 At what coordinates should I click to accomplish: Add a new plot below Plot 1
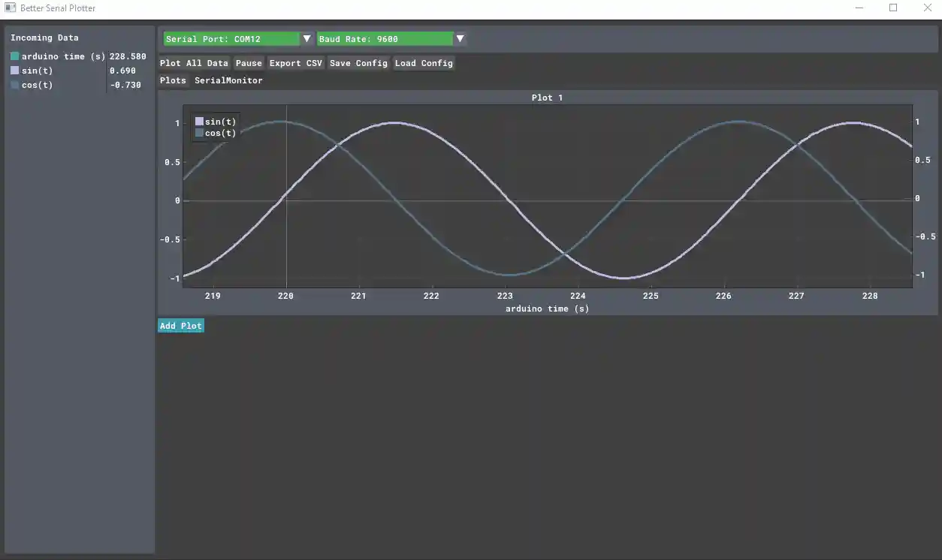click(180, 325)
